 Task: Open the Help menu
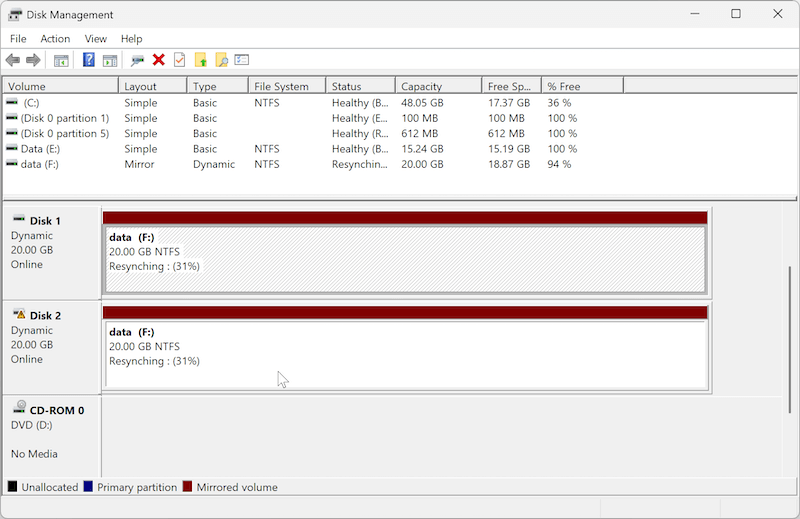click(131, 39)
